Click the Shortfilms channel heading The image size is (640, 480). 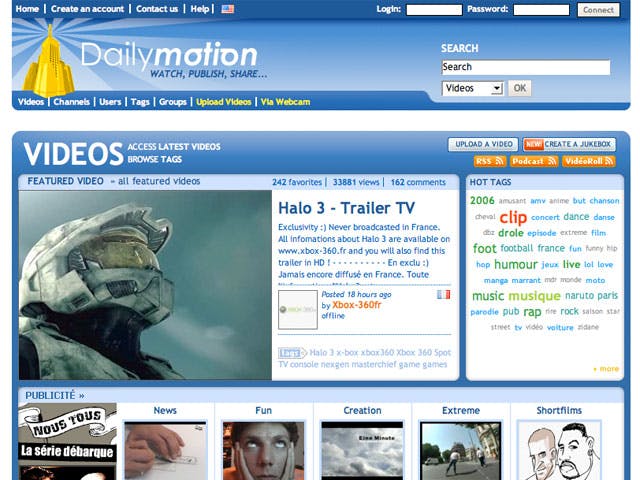coord(559,410)
